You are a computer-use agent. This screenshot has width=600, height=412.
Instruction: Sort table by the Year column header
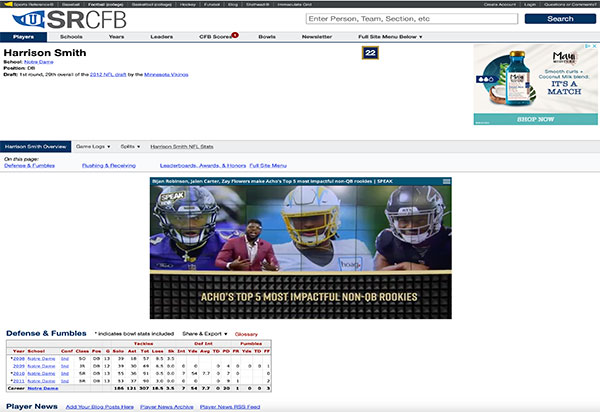[19, 351]
